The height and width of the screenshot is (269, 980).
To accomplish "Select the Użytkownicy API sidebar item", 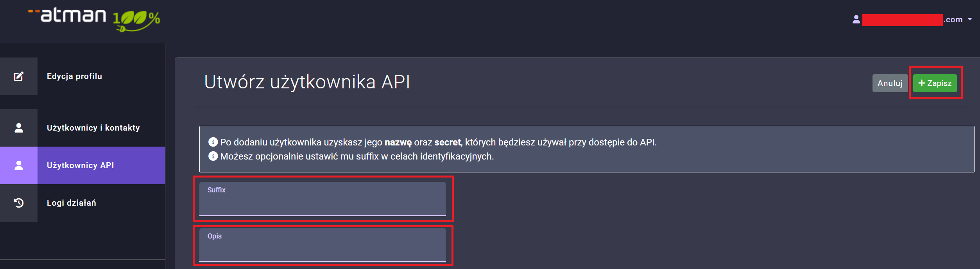I will click(81, 165).
